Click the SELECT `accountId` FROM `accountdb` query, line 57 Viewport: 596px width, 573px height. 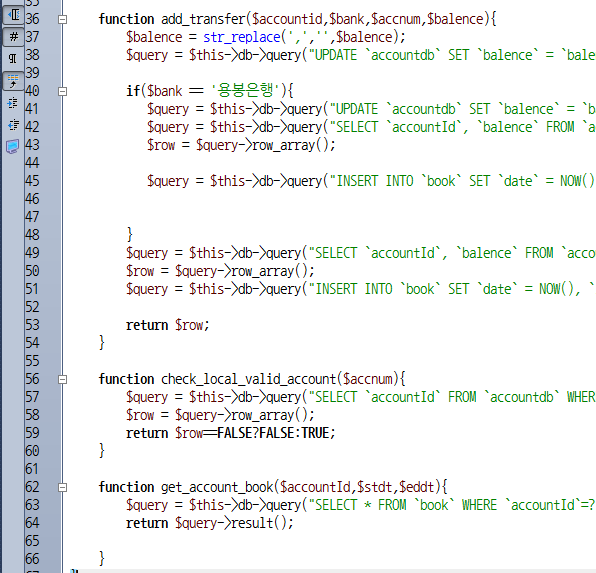[452, 397]
